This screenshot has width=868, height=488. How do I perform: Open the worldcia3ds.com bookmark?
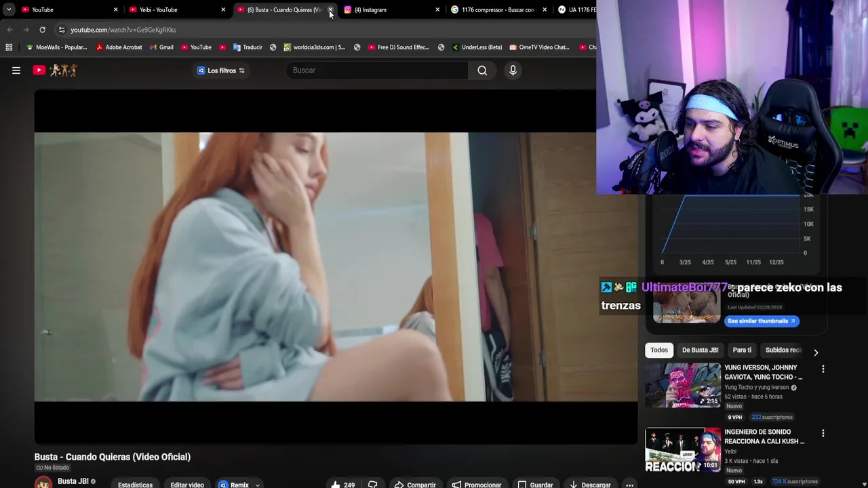coord(314,47)
